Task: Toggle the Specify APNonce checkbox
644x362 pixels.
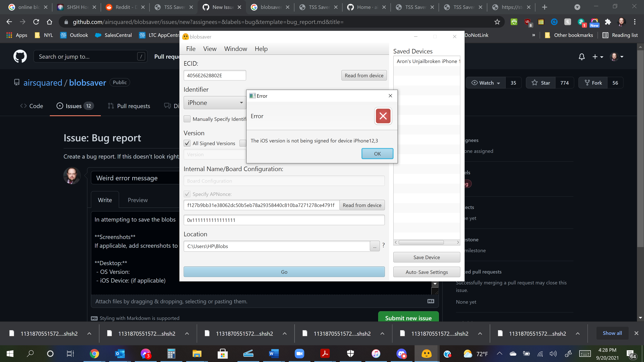Action: pyautogui.click(x=187, y=194)
